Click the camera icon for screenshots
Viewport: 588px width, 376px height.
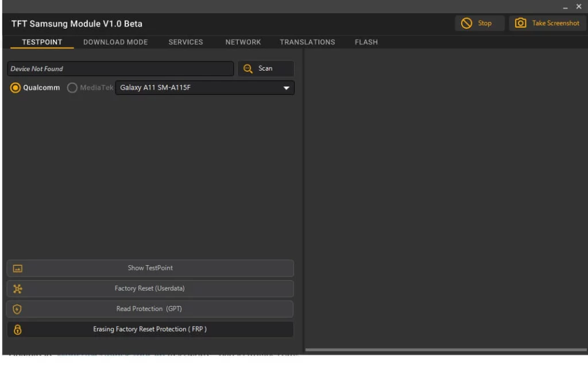pos(520,23)
